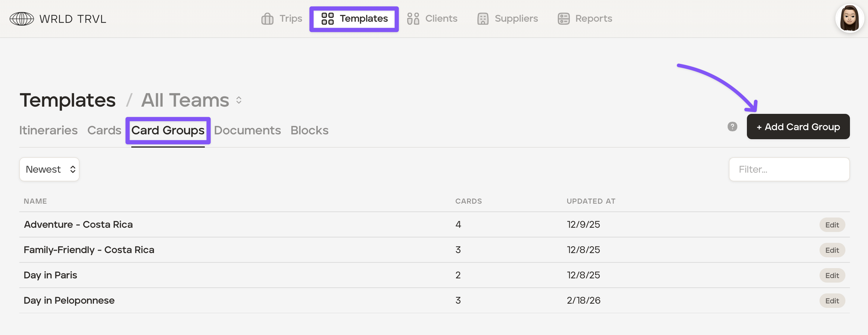Go to the Documents tab
The height and width of the screenshot is (335, 868).
click(247, 130)
